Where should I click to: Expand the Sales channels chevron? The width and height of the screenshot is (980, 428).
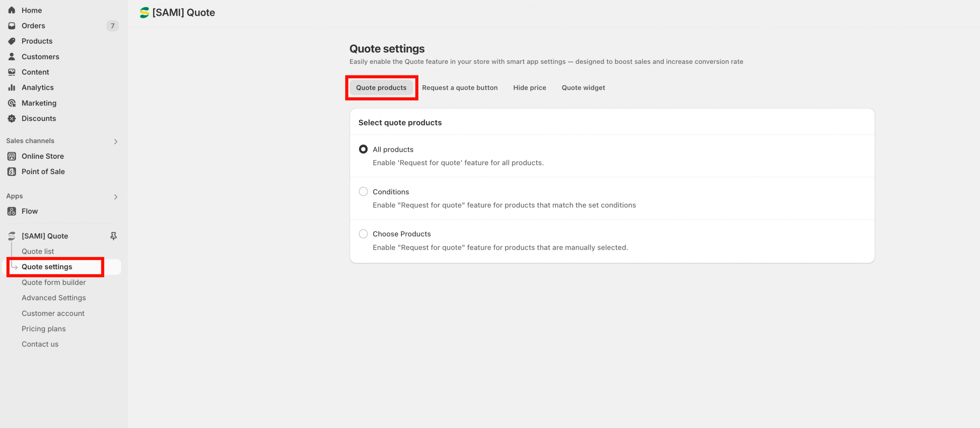tap(116, 142)
